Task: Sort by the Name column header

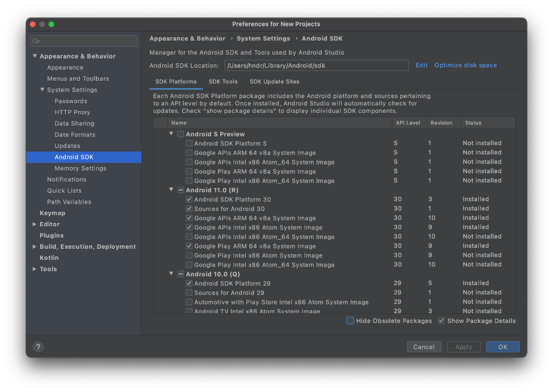Action: pyautogui.click(x=279, y=123)
